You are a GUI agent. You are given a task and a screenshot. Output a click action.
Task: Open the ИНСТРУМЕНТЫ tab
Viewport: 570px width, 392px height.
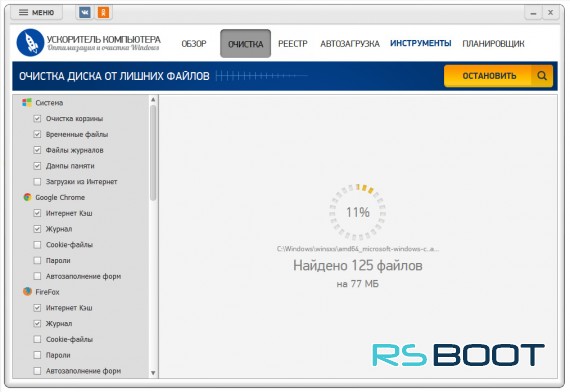coord(421,43)
